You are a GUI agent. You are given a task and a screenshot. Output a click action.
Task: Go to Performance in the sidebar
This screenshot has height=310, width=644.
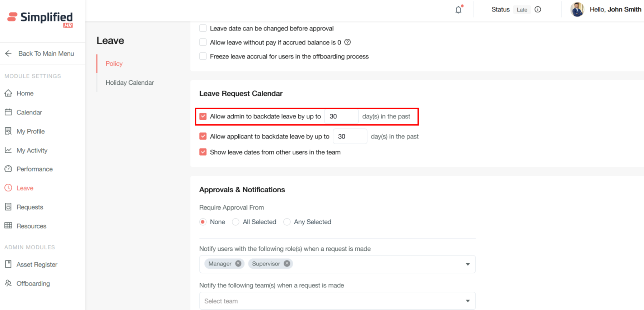click(x=34, y=169)
